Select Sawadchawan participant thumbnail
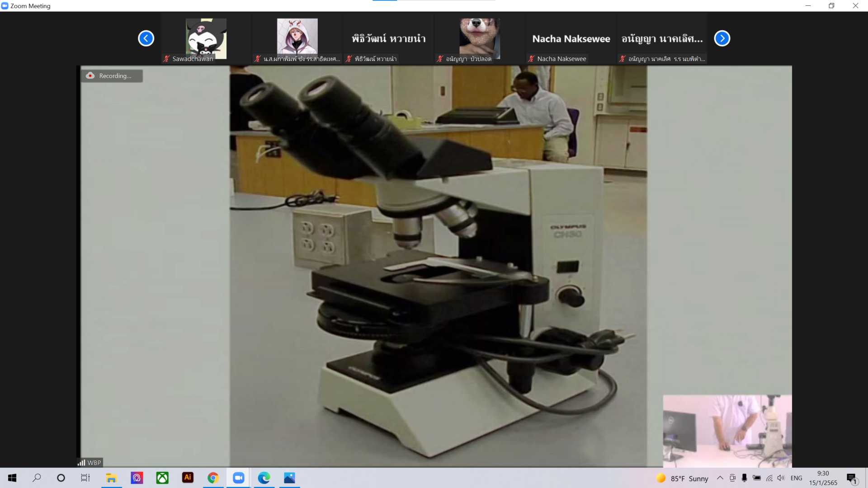This screenshot has width=868, height=488. point(206,39)
